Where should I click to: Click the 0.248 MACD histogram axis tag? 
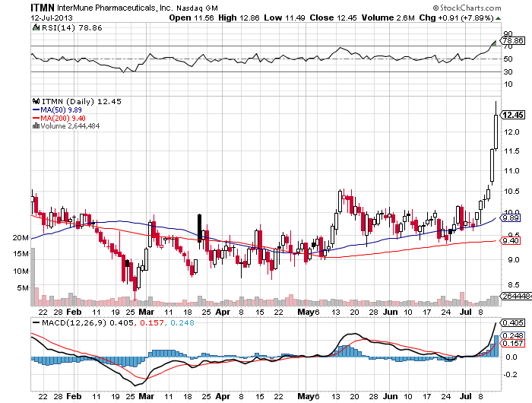click(x=513, y=336)
